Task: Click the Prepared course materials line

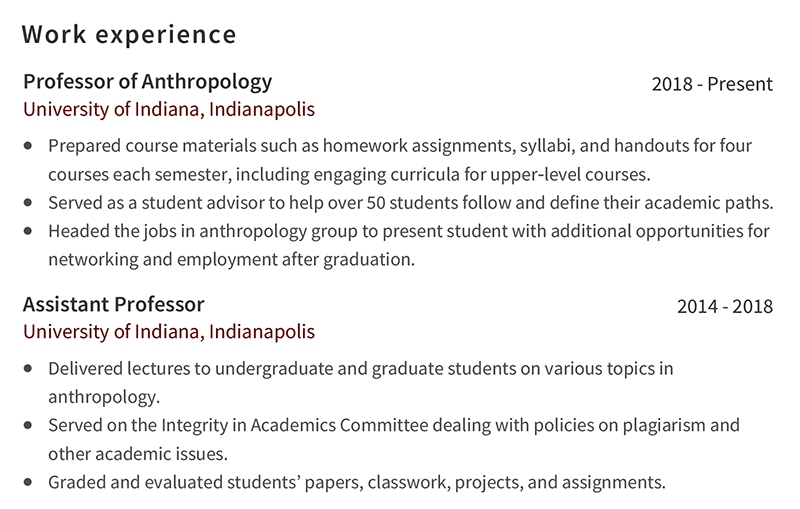Action: (400, 146)
